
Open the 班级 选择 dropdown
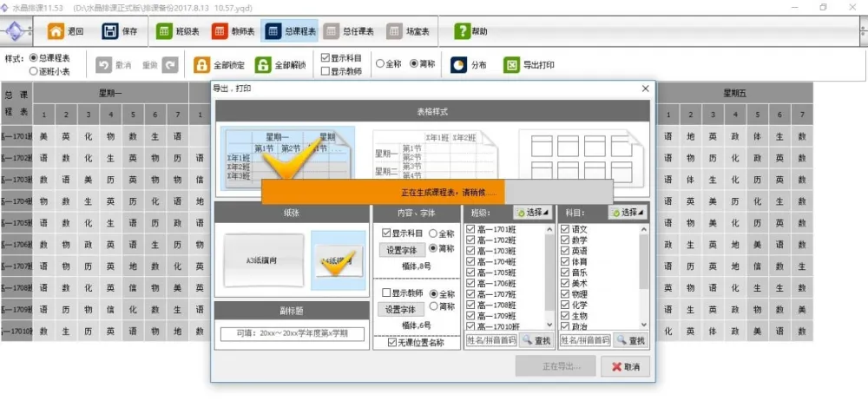(532, 213)
